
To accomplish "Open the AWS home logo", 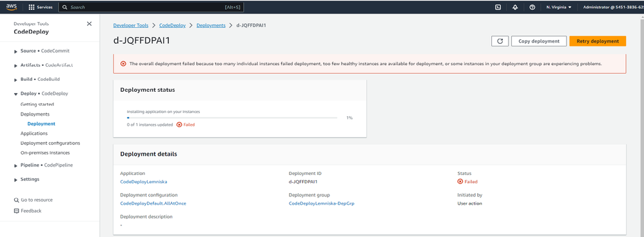I will 11,7.
